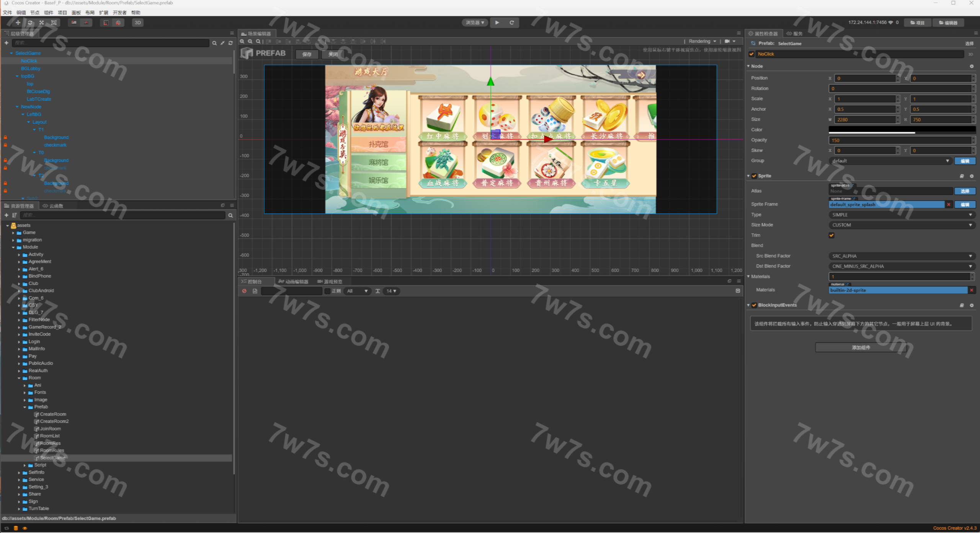Open the Type SIMPLE dropdown
980x533 pixels.
[902, 215]
